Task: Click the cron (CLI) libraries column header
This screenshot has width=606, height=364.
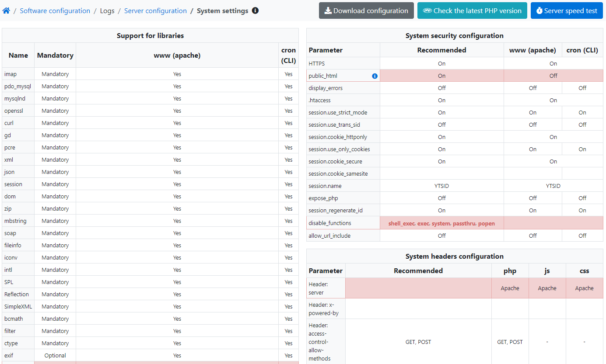Action: coord(289,55)
